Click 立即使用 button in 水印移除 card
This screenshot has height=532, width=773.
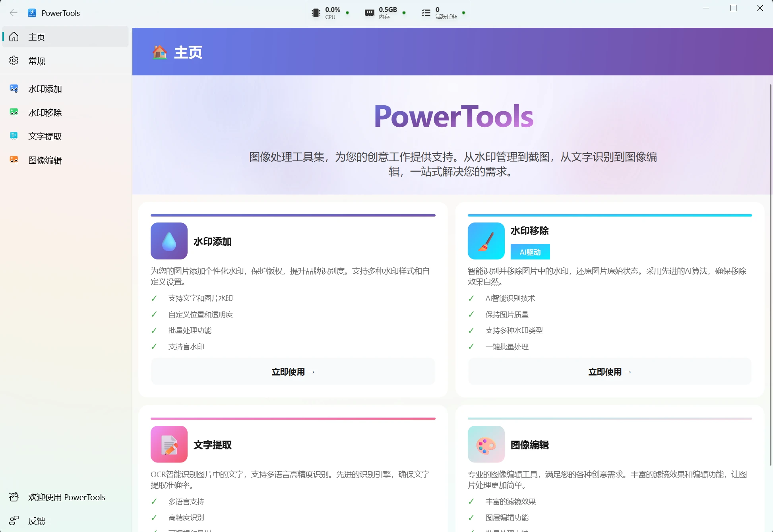(x=610, y=371)
